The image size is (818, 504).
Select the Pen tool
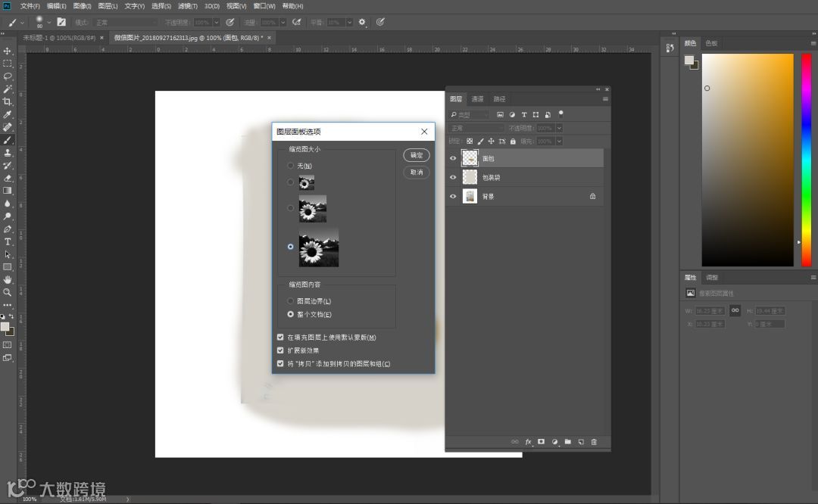(8, 229)
